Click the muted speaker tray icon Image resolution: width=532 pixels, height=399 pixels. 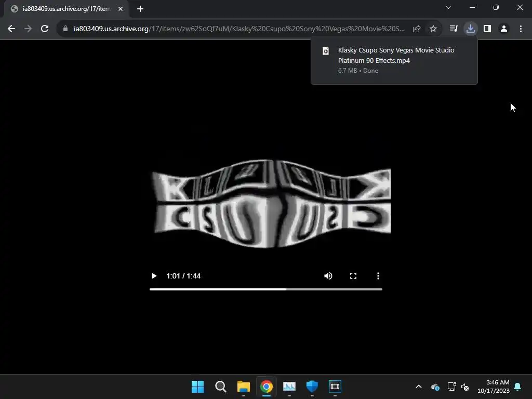coord(465,387)
